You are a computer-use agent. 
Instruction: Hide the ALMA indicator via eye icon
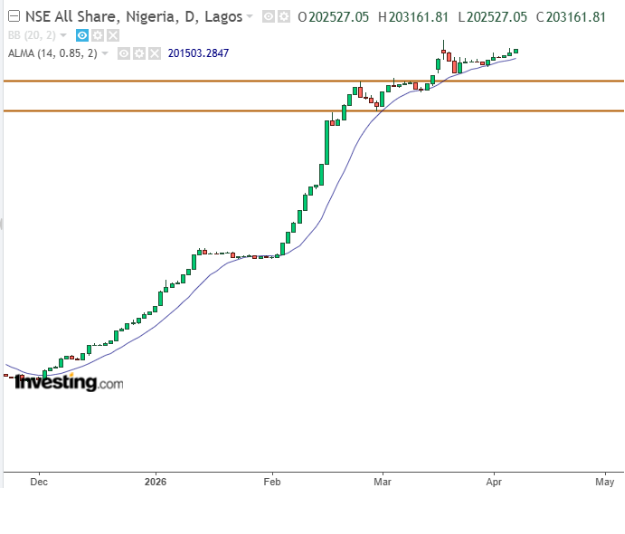[123, 53]
